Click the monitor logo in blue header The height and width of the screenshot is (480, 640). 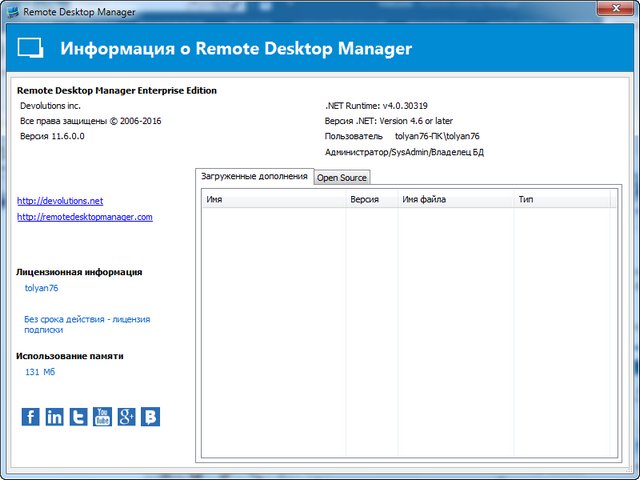coord(30,49)
